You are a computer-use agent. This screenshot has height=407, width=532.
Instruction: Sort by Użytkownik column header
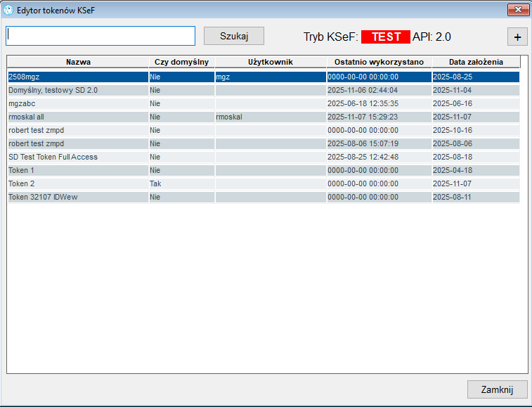[x=271, y=62]
